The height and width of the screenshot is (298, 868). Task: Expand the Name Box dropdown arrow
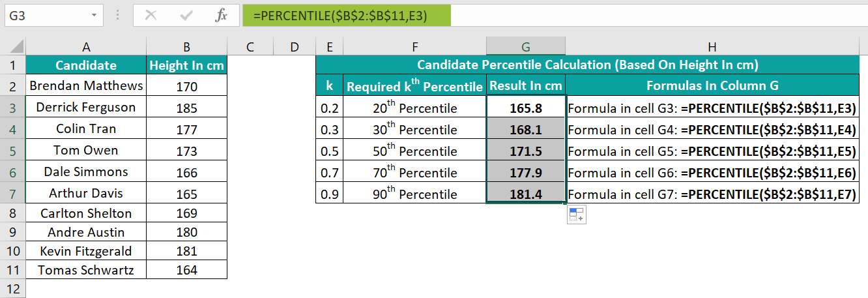tap(95, 14)
